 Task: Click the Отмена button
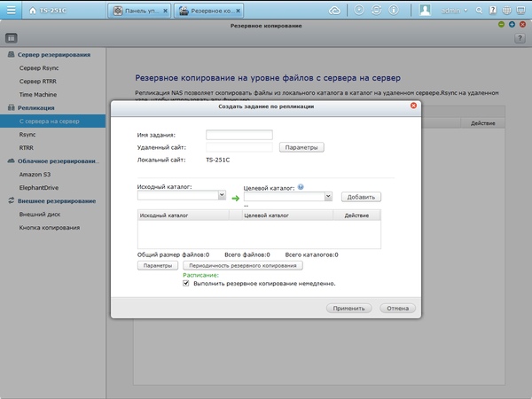[397, 309]
